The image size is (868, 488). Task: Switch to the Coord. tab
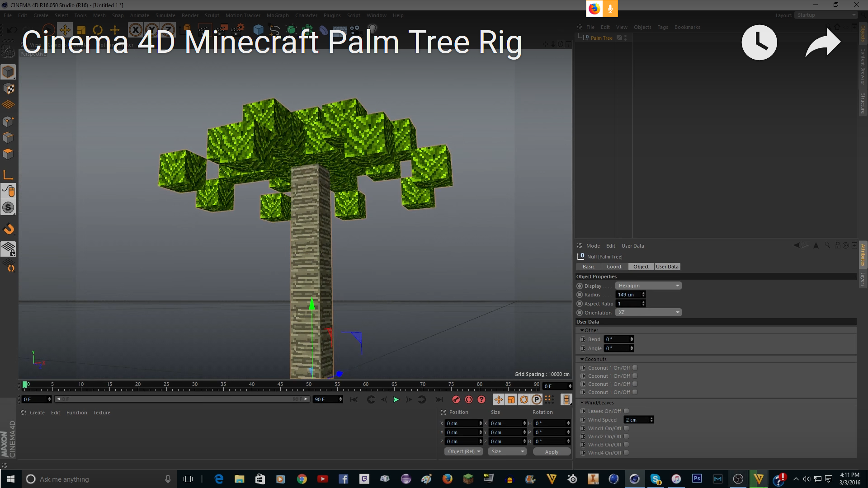(614, 267)
